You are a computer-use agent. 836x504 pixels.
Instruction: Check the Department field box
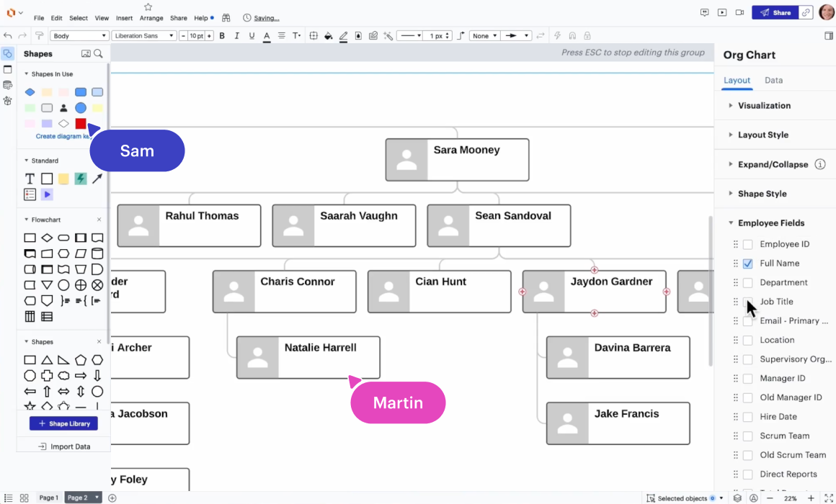point(748,283)
